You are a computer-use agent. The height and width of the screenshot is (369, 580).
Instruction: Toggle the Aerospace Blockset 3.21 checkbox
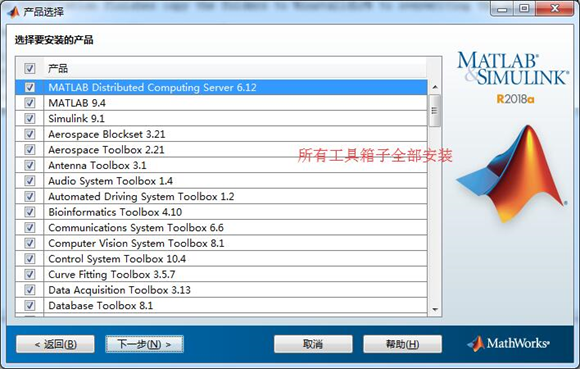(x=30, y=134)
